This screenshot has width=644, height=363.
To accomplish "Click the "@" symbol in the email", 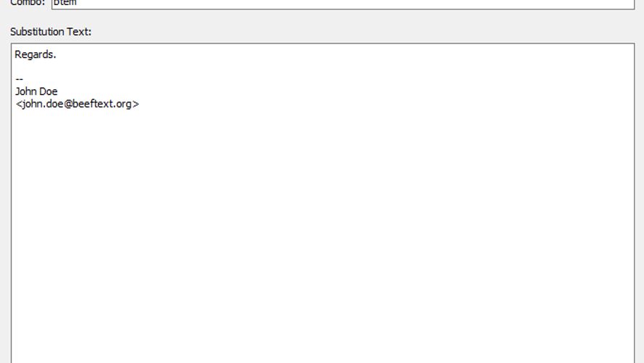I will [x=67, y=104].
